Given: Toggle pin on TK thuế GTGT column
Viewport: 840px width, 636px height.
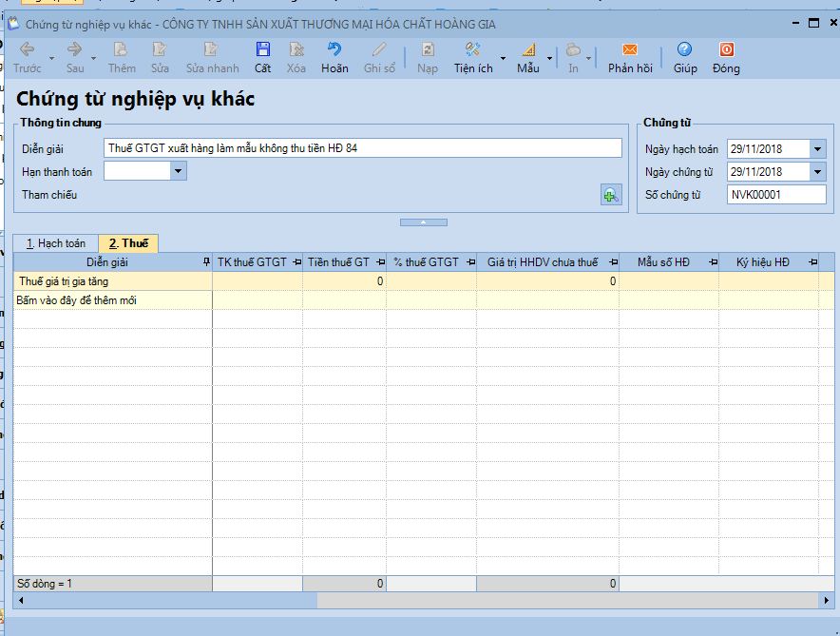Looking at the screenshot, I should click(296, 262).
